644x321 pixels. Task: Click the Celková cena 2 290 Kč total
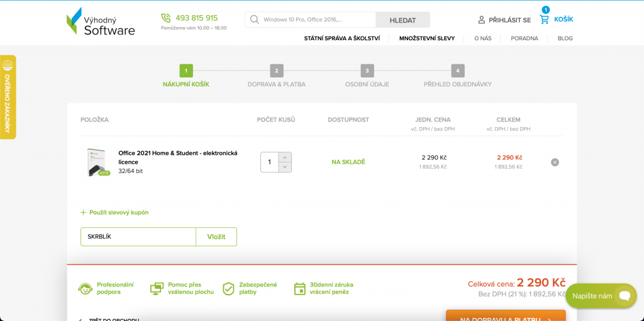pos(517,283)
